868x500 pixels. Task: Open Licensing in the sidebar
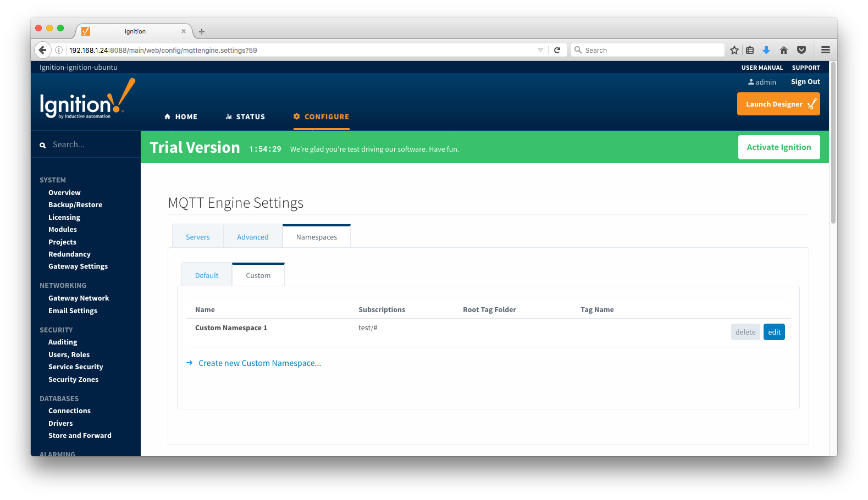click(x=64, y=218)
